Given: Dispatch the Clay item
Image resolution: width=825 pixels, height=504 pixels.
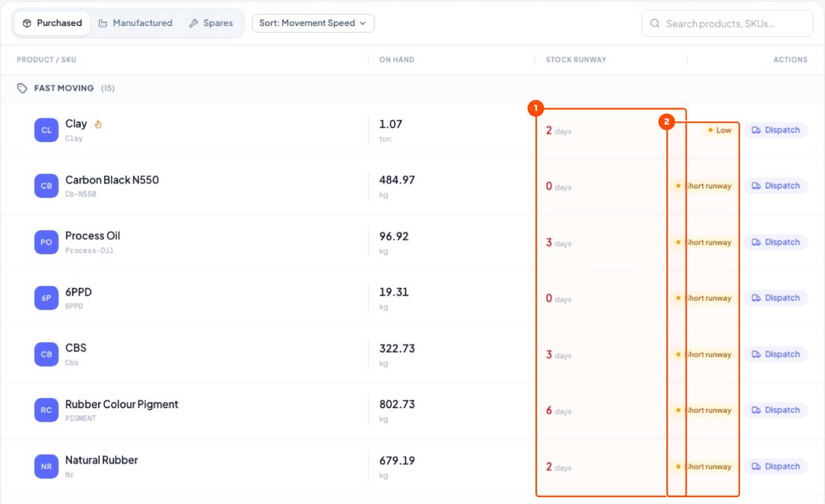Looking at the screenshot, I should point(776,130).
